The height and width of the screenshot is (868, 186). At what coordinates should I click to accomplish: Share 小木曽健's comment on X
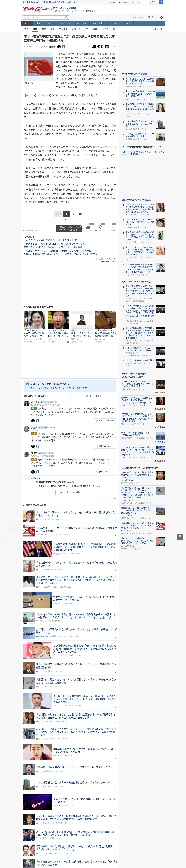(x=33, y=421)
